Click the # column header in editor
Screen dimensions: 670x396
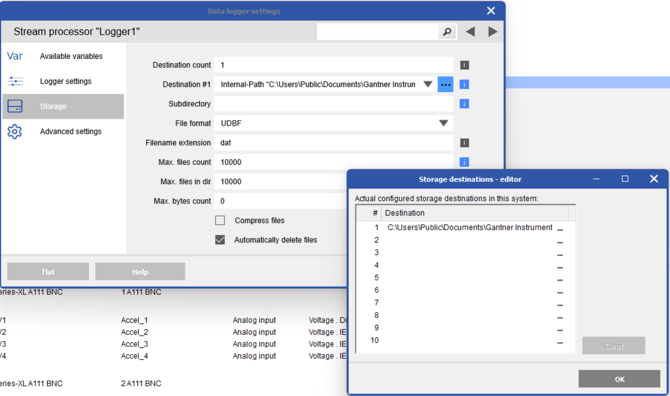pos(369,213)
